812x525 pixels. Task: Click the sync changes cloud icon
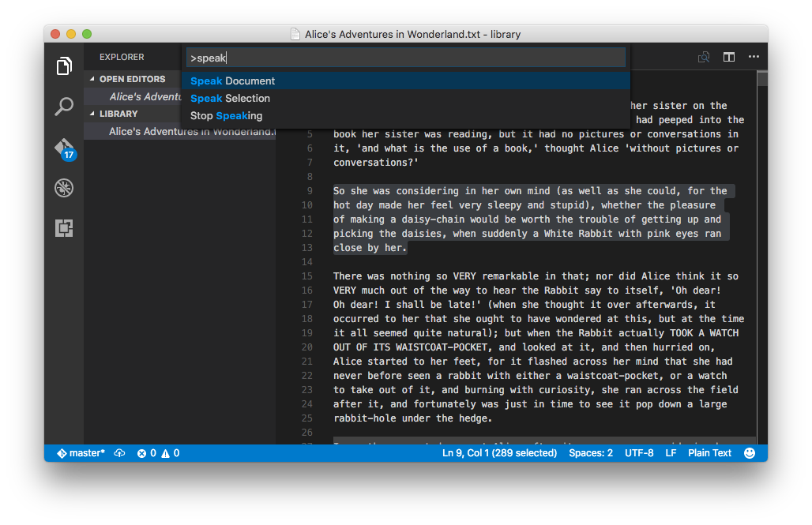pos(120,453)
